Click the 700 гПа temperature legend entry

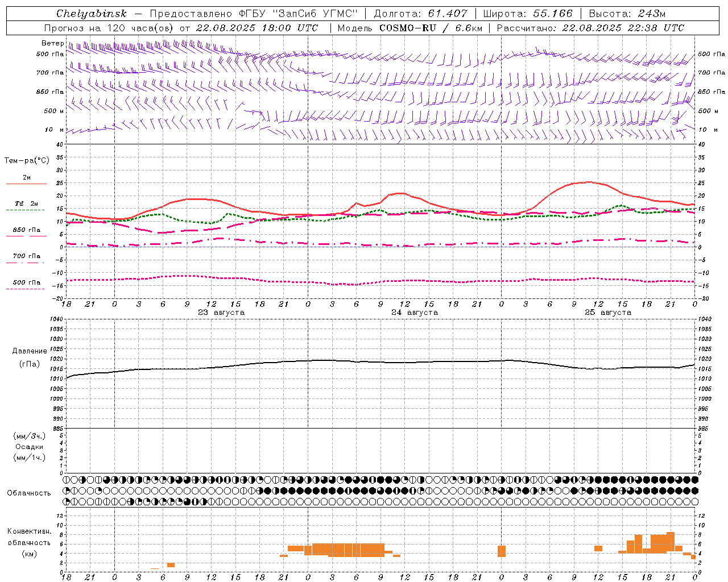(26, 256)
